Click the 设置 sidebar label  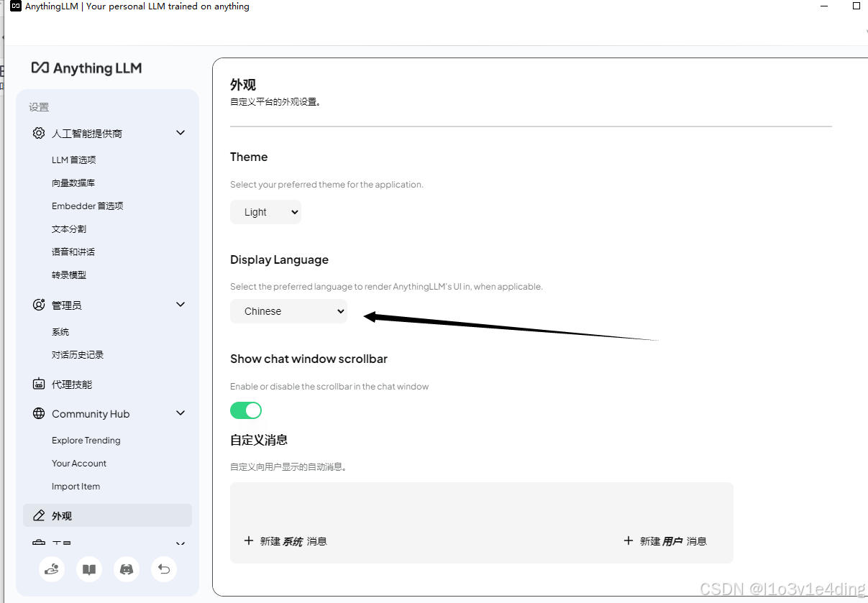click(39, 107)
